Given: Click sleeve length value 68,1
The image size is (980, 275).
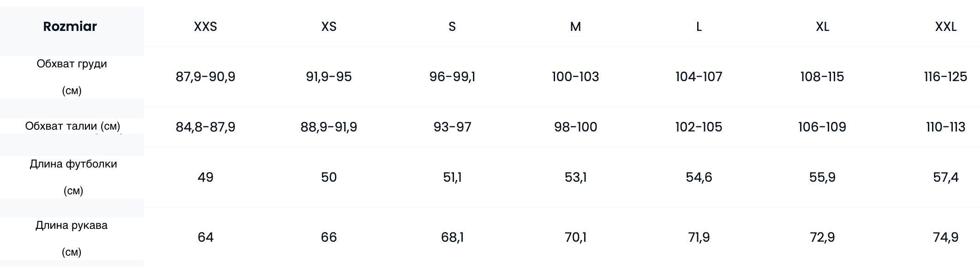Looking at the screenshot, I should [452, 237].
